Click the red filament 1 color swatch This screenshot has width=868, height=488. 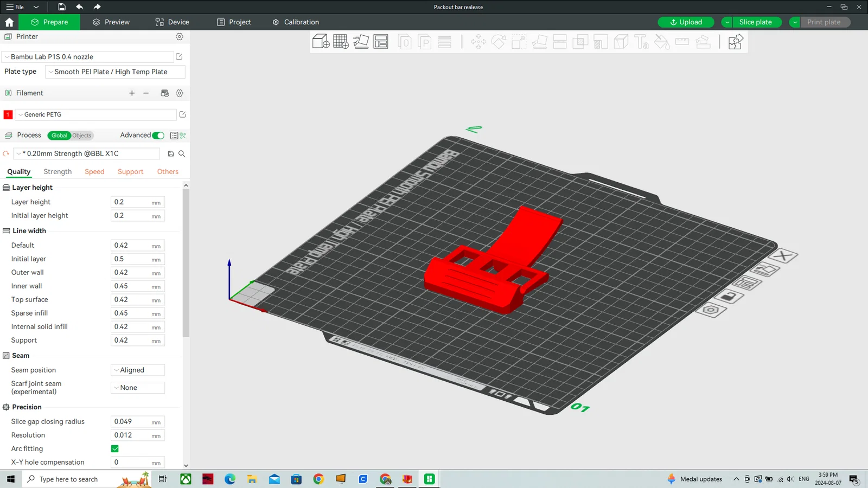[x=8, y=115]
